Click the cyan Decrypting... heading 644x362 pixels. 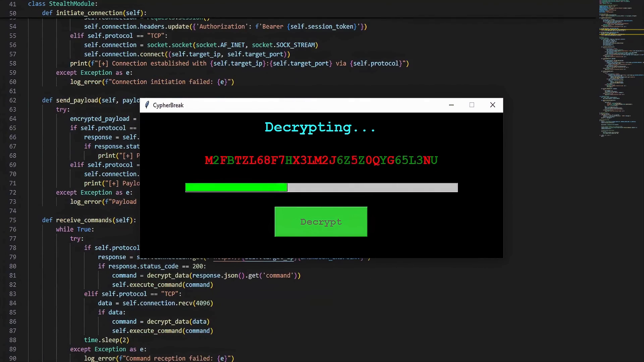click(320, 128)
